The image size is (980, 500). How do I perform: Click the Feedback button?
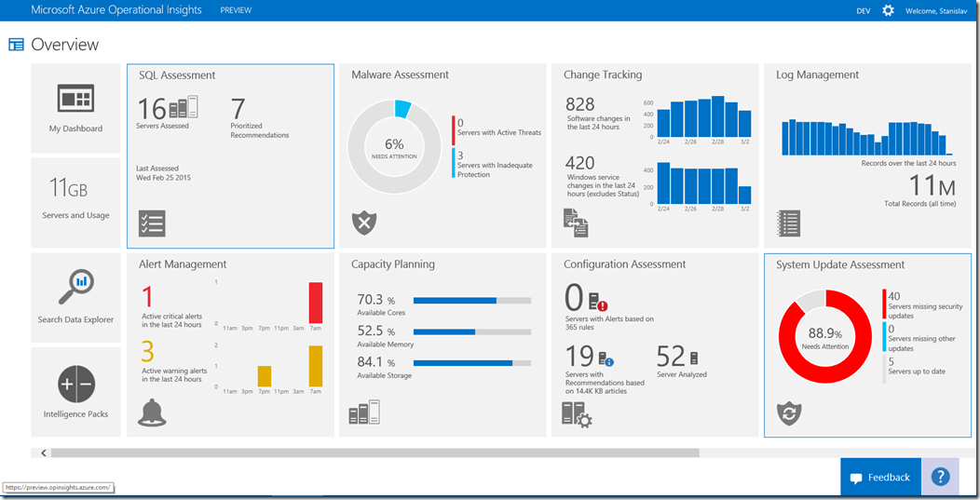879,478
